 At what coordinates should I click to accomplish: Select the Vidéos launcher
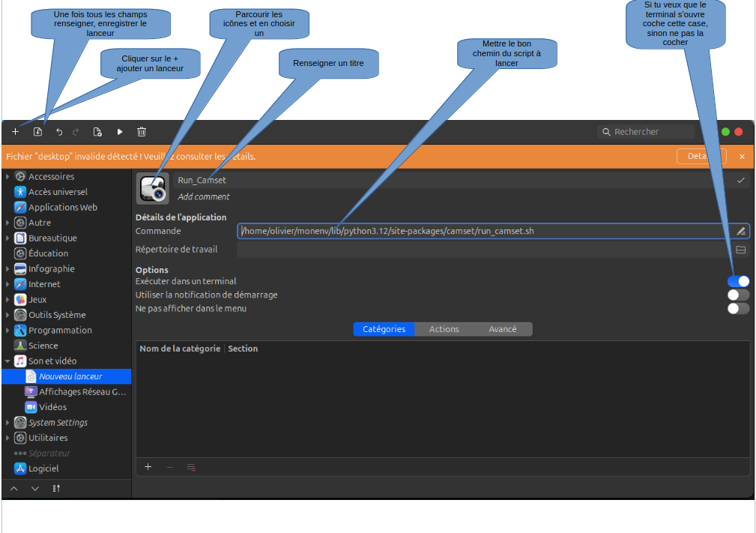pyautogui.click(x=67, y=407)
